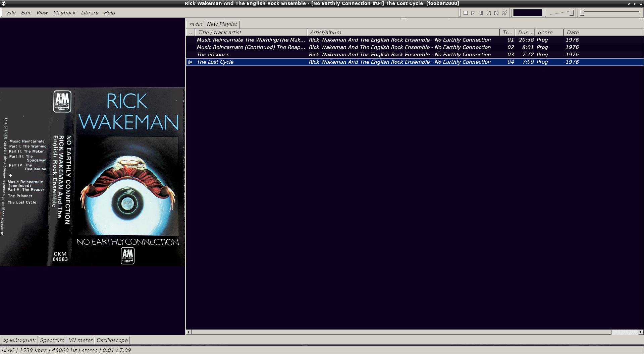Open the View menu
Viewport: 644px width, 354px height.
tap(42, 13)
